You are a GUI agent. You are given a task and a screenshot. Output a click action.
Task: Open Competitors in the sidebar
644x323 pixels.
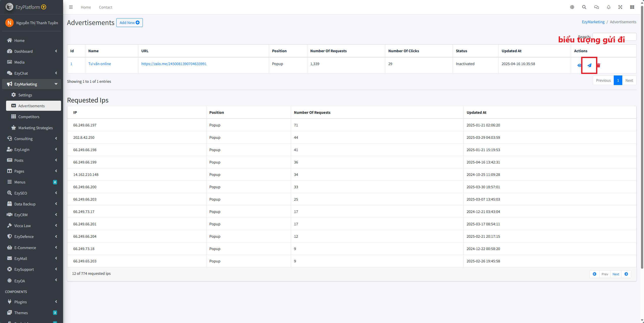(33, 117)
